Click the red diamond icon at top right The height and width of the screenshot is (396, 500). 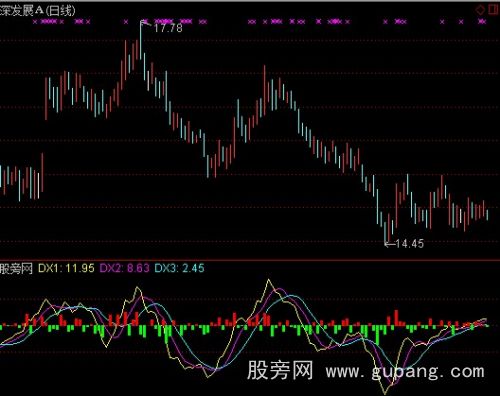click(480, 10)
